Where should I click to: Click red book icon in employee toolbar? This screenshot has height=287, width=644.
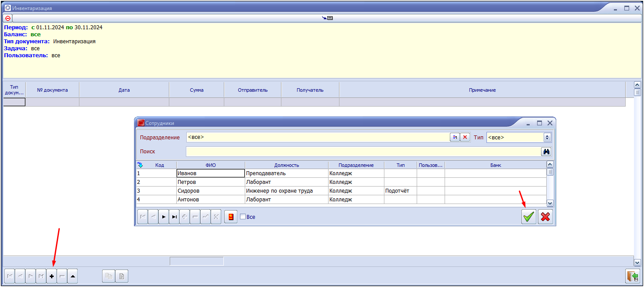pyautogui.click(x=231, y=217)
